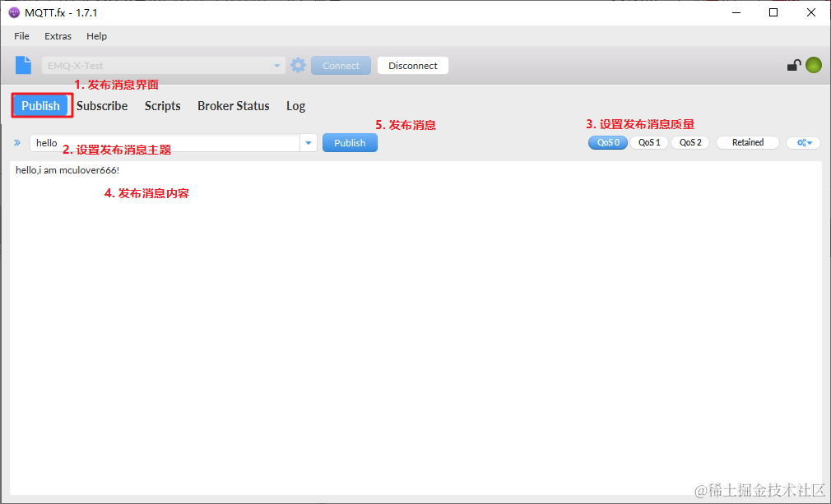Viewport: 831px width, 504px height.
Task: Select QoS 1 quality level
Action: pyautogui.click(x=649, y=142)
